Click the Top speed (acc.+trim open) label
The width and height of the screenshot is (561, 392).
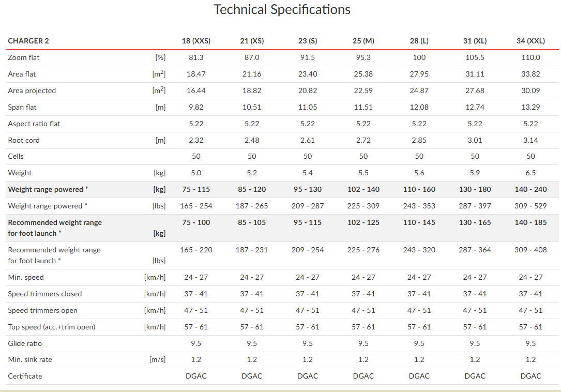(52, 327)
